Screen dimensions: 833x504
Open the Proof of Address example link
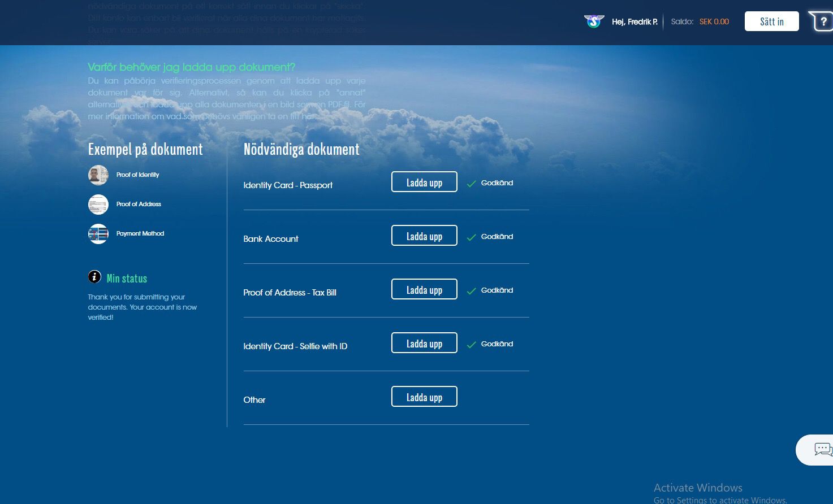pos(139,204)
